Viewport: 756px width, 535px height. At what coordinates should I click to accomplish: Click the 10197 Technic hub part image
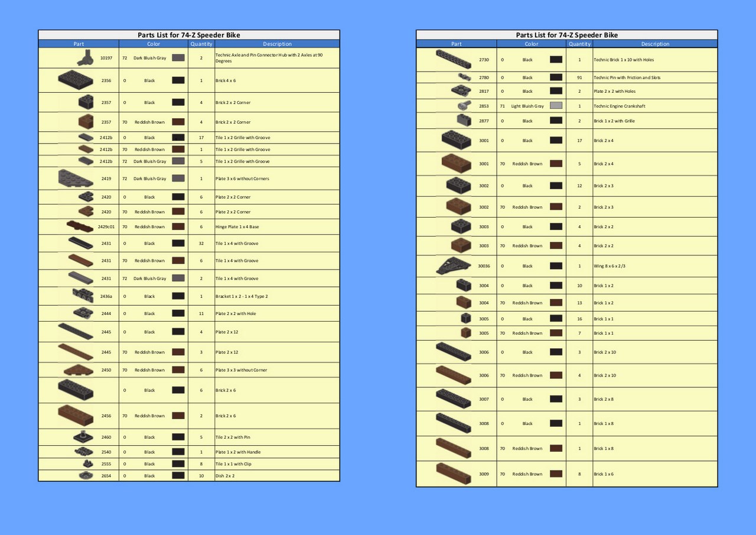(86, 57)
